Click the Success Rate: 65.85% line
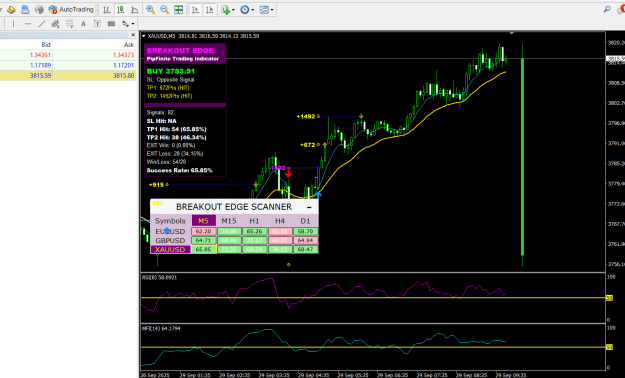The width and height of the screenshot is (625, 378). (x=179, y=171)
